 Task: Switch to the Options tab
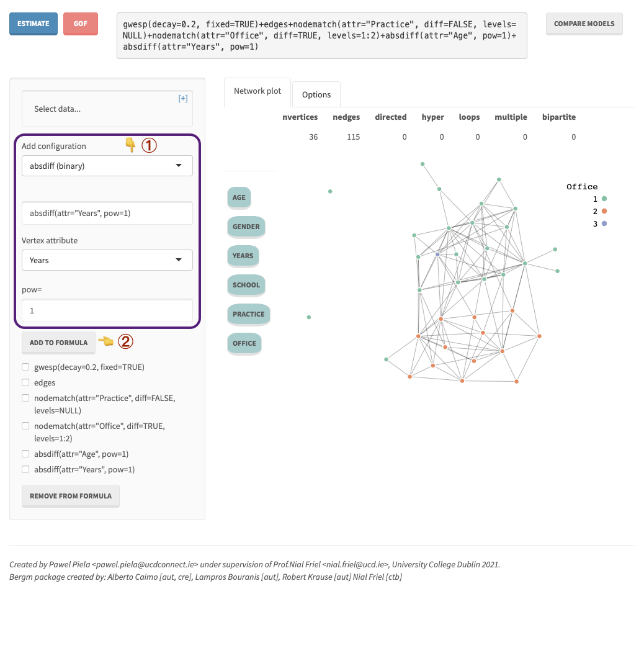click(x=316, y=94)
